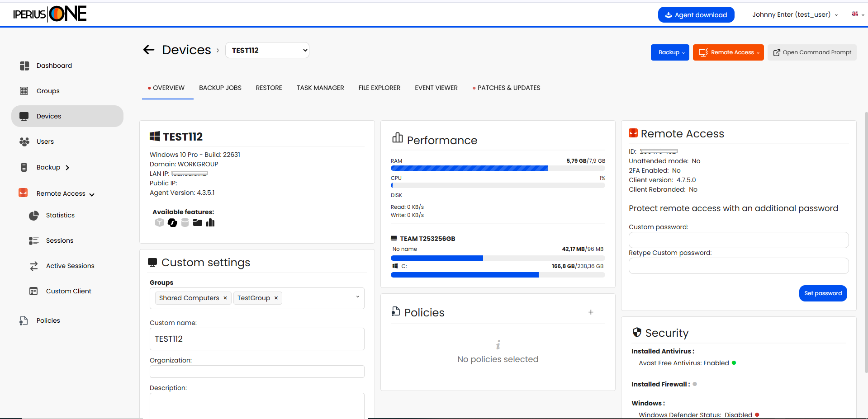
Task: Click the Custom password input field
Action: [x=738, y=240]
